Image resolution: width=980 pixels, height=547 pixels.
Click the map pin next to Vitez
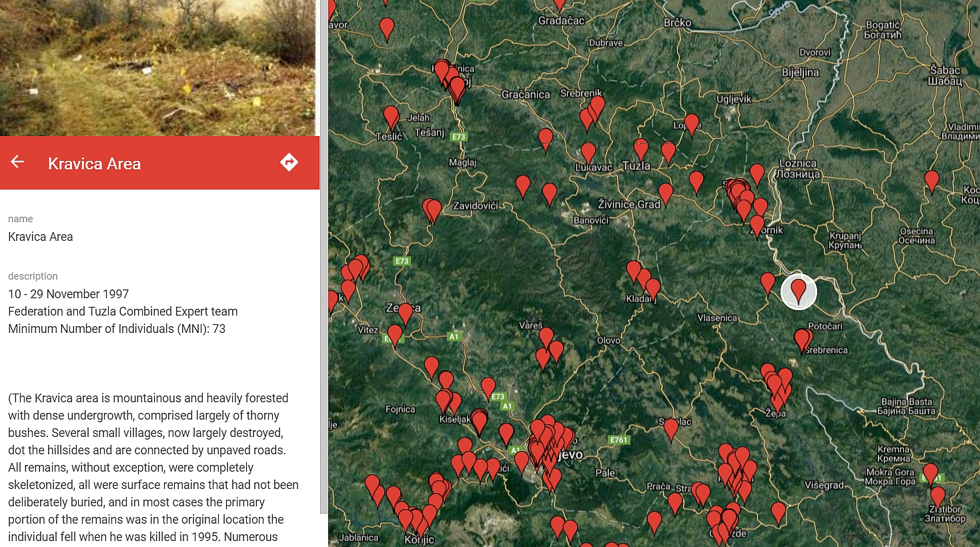[395, 334]
